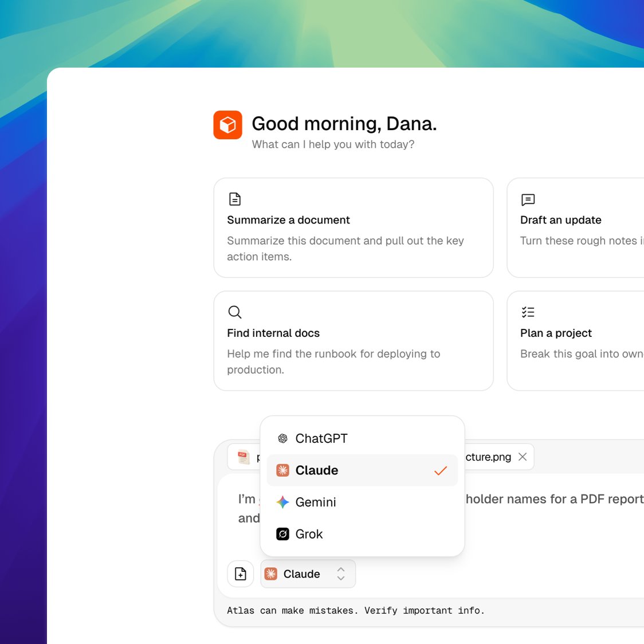Click the attach file plus icon
This screenshot has height=644, width=644.
240,574
